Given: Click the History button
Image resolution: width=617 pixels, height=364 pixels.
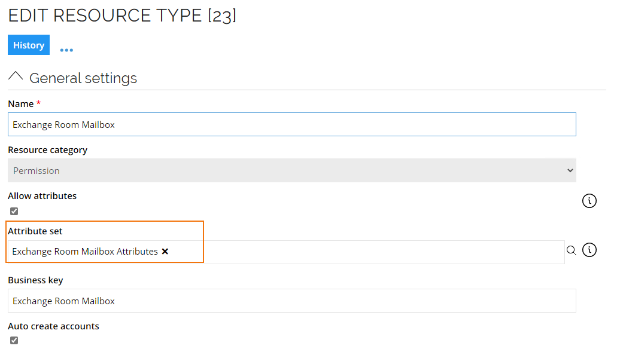Looking at the screenshot, I should [29, 45].
